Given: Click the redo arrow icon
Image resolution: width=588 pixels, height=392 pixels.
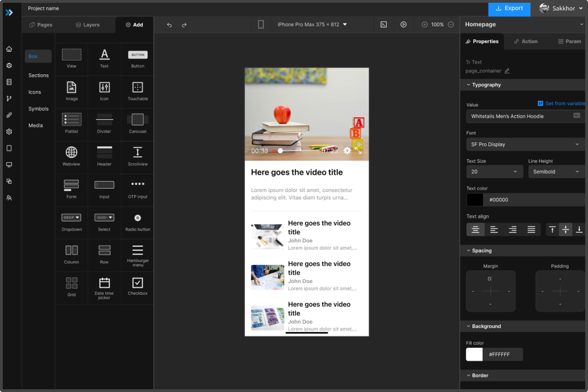Looking at the screenshot, I should 184,25.
